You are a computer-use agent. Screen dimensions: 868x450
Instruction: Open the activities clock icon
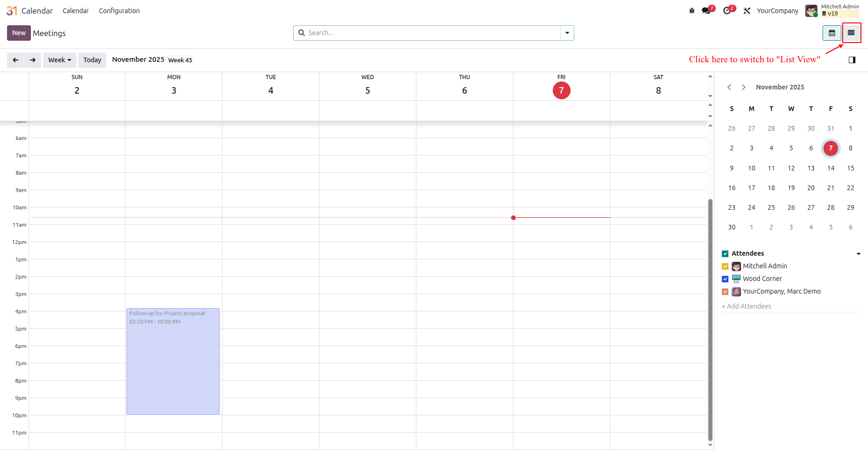point(727,11)
